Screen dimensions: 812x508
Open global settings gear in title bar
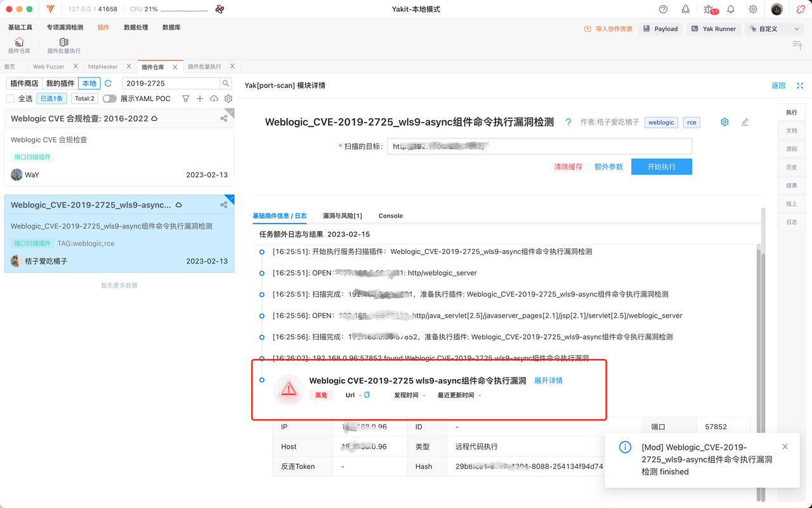(753, 10)
